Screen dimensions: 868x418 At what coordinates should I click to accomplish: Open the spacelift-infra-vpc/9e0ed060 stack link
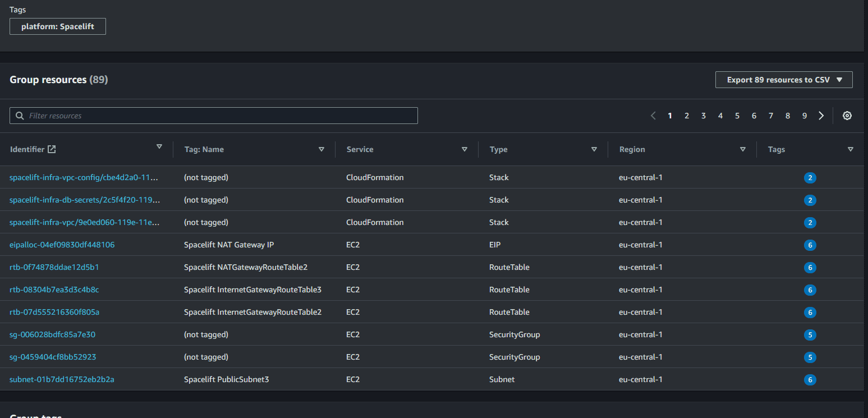[x=84, y=222]
